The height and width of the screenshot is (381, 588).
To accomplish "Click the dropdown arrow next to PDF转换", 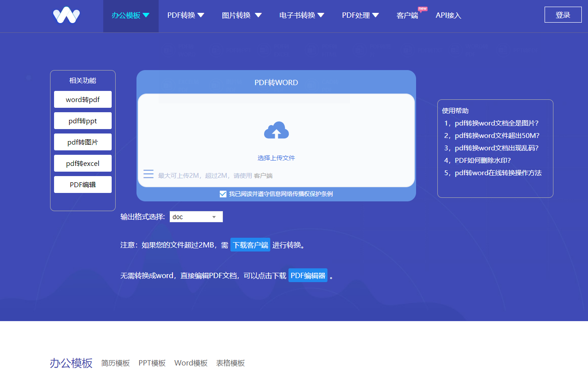I will coord(201,15).
